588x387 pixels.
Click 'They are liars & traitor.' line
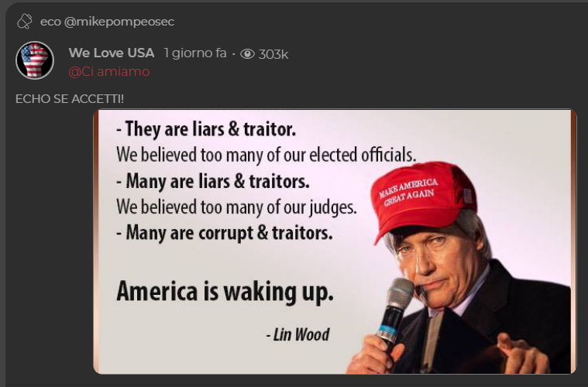tap(206, 129)
